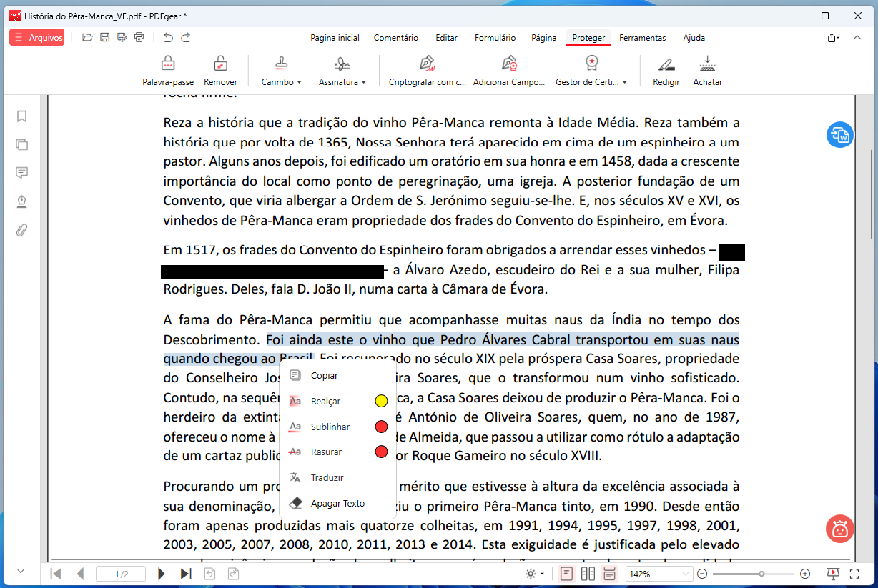Switch to two-page side-by-side view
878x588 pixels.
coord(588,574)
